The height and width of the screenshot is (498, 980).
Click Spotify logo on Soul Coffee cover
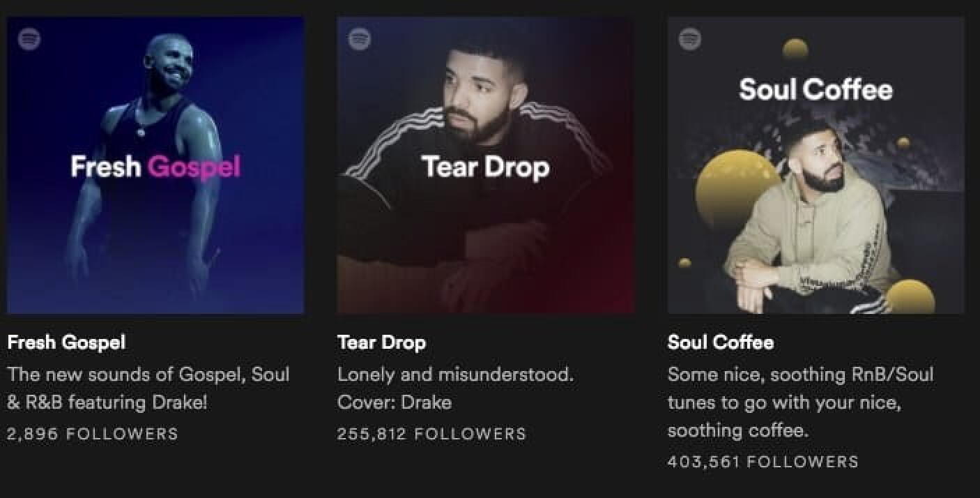(690, 39)
